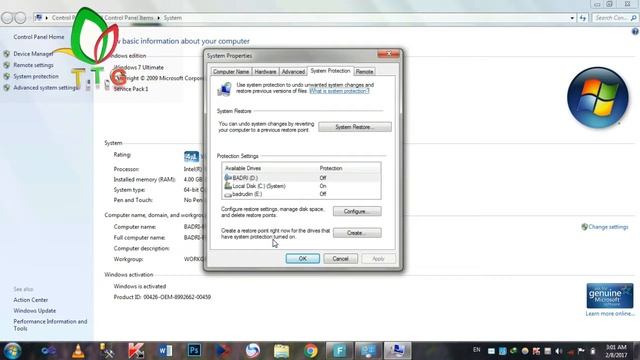This screenshot has width=640, height=360.
Task: Select badrudin (E:) drive row
Action: (301, 194)
